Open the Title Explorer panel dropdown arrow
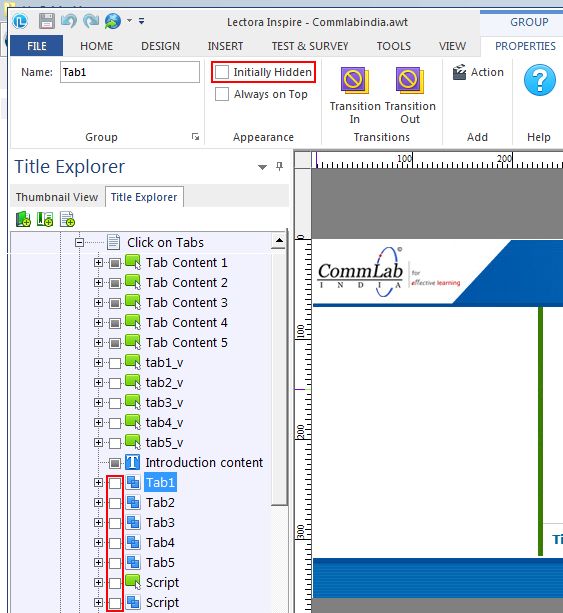The height and width of the screenshot is (613, 563). coord(262,167)
